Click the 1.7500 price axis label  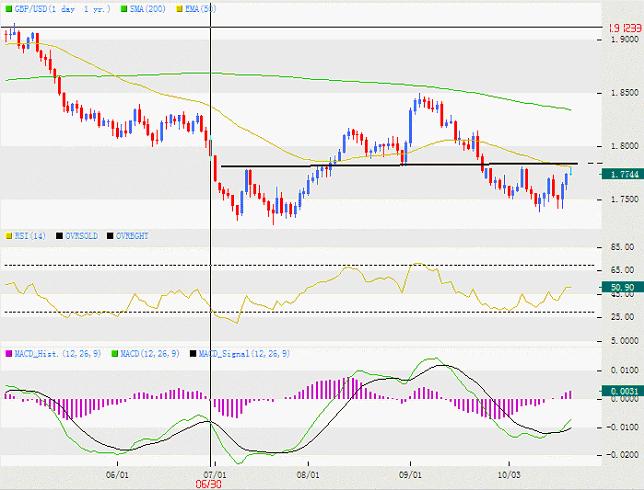[x=625, y=199]
